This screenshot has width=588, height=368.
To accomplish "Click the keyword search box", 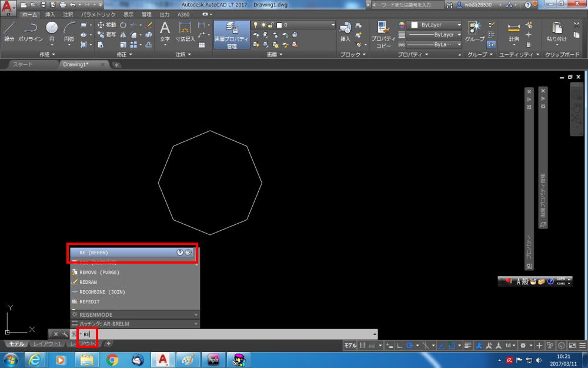I will click(x=406, y=5).
